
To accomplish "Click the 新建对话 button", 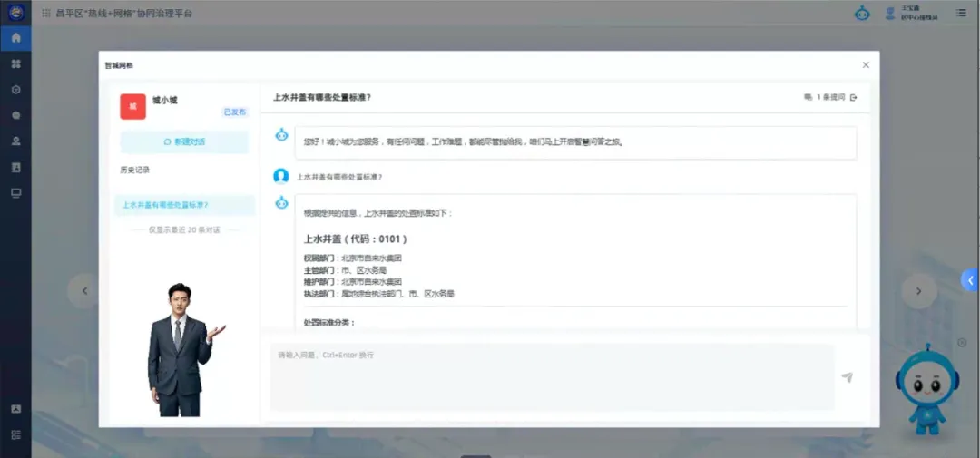I will coord(184,142).
